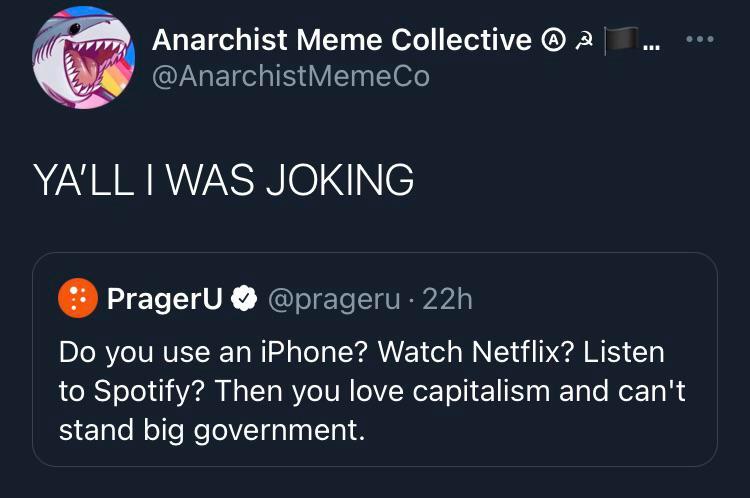Open the PragerU account name
This screenshot has height=498, width=750.
pyautogui.click(x=164, y=298)
